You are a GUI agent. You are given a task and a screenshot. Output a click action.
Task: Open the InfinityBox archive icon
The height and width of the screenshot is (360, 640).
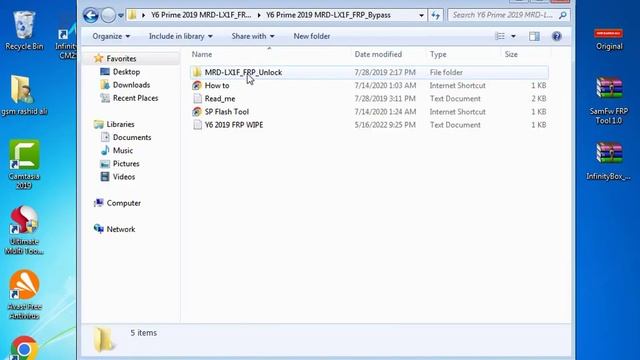tap(609, 161)
